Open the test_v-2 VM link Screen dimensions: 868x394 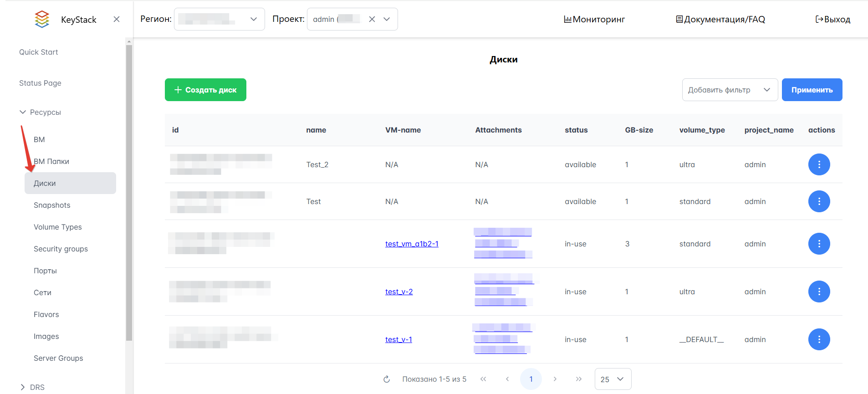click(399, 292)
